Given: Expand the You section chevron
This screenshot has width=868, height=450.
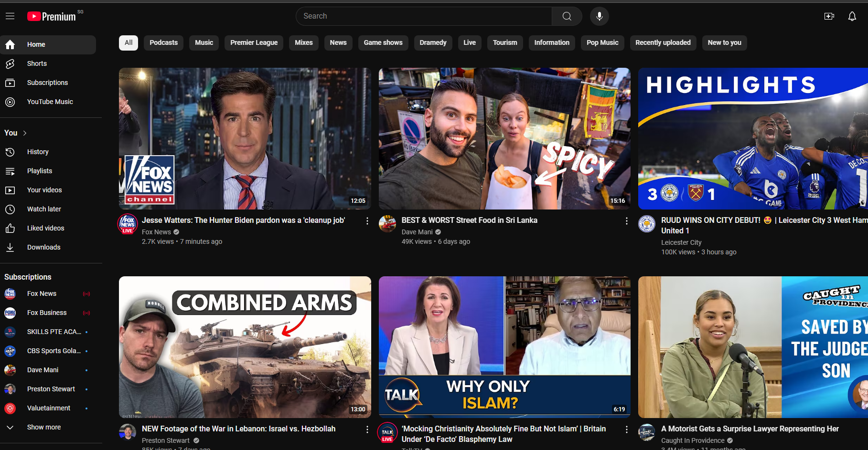Looking at the screenshot, I should tap(25, 133).
